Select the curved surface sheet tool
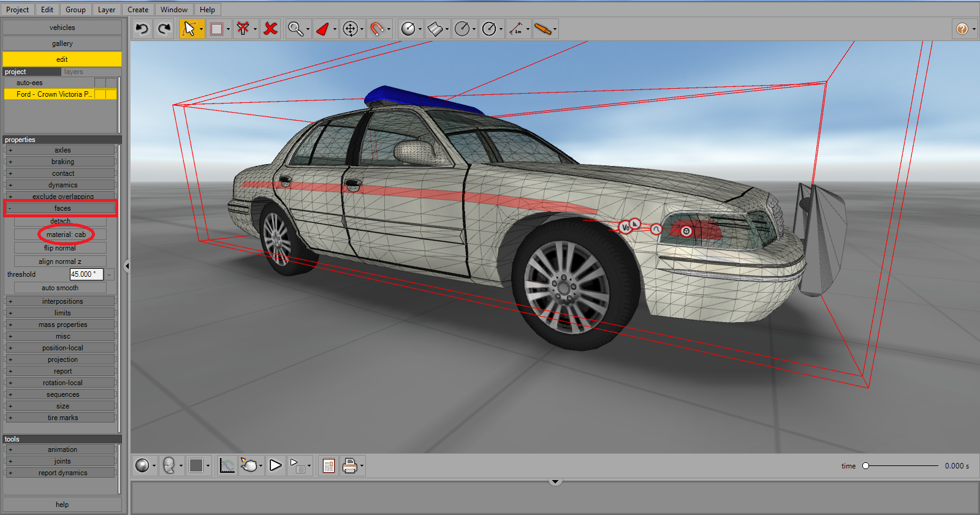Viewport: 980px width, 515px height. [435, 29]
